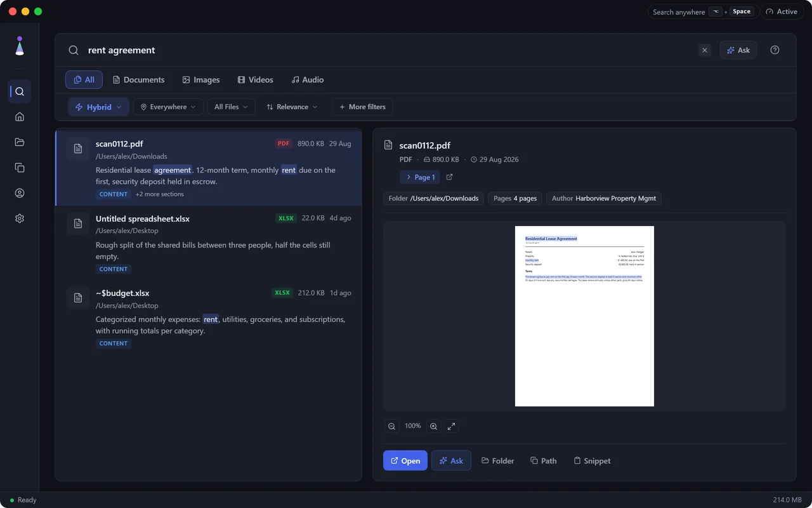
Task: Select the Untitled spreadsheet.xlsx result
Action: 209,243
